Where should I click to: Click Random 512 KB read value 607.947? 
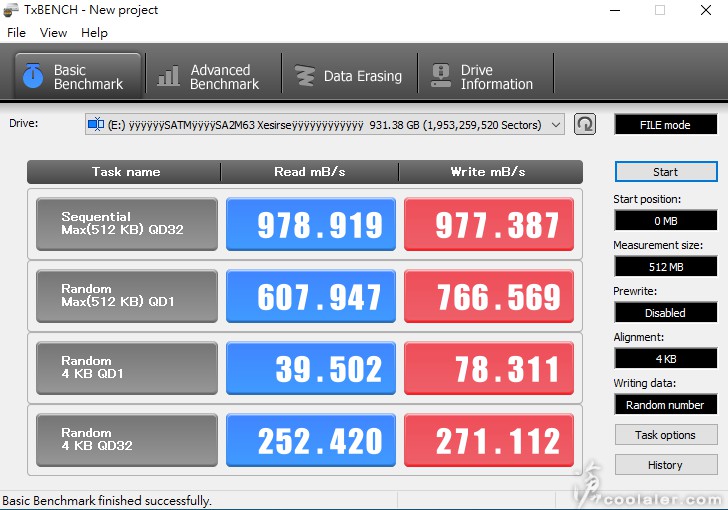point(311,296)
